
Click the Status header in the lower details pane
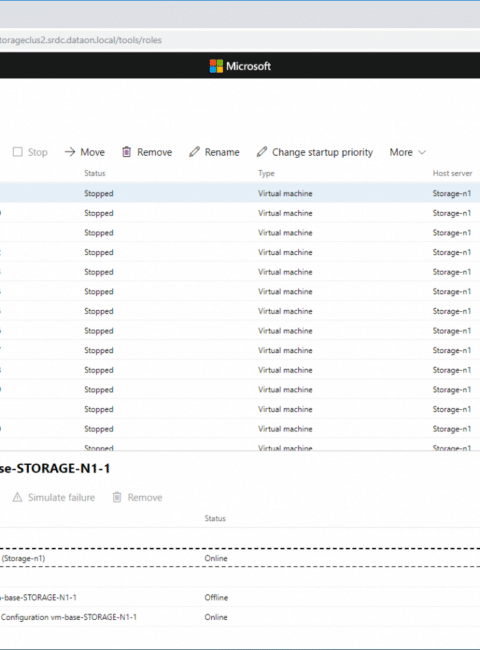click(215, 519)
